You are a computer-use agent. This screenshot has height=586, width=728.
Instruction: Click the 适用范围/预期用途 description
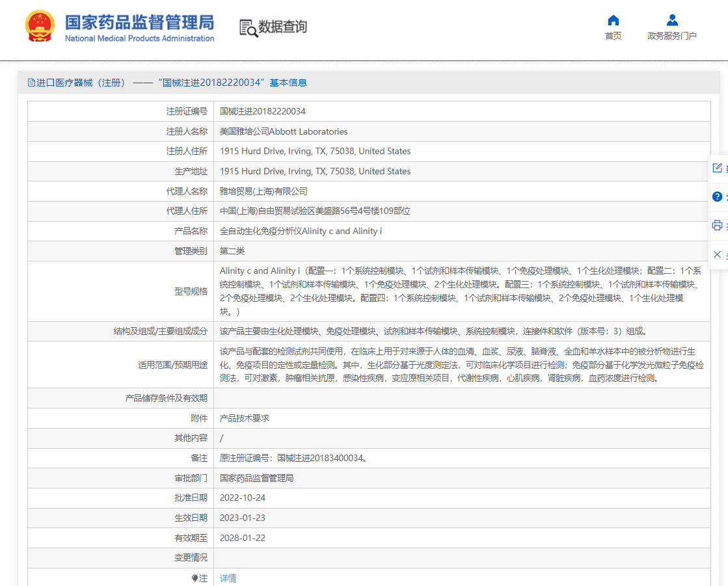pos(461,365)
